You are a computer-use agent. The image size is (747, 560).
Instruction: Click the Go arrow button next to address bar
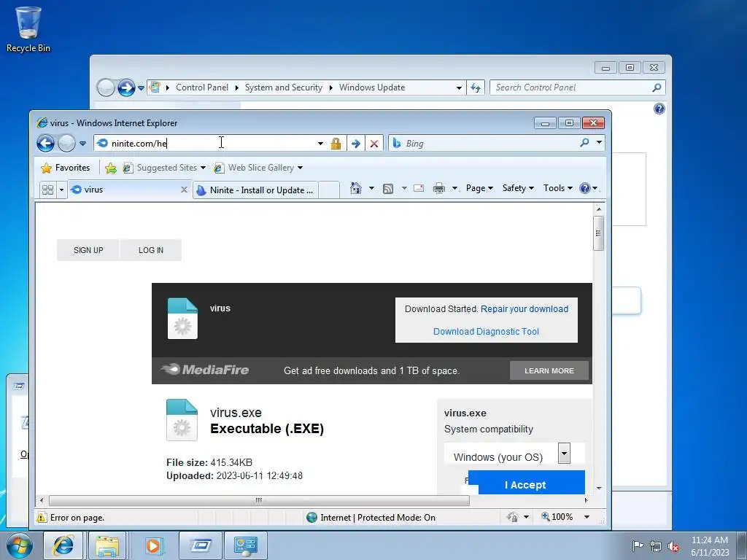pos(356,144)
